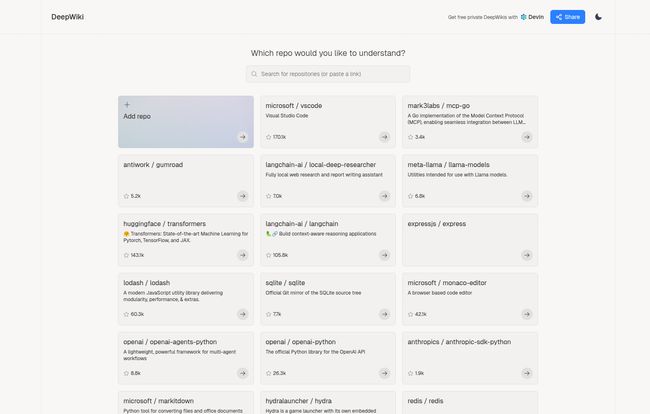Click the star icon on the sqlite card
This screenshot has width=650, height=414.
click(x=268, y=314)
